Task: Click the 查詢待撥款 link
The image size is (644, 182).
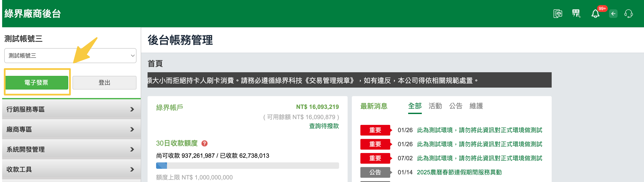Action: click(x=324, y=126)
